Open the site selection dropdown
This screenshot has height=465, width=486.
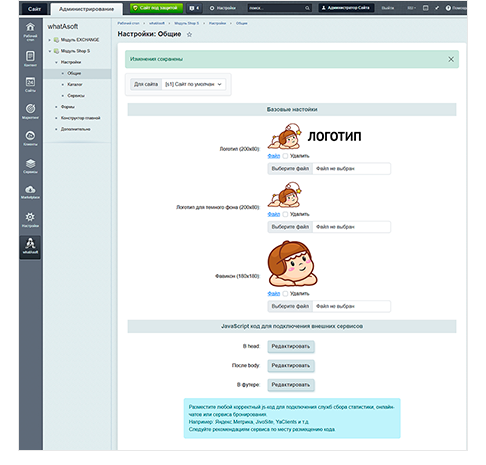coord(193,84)
